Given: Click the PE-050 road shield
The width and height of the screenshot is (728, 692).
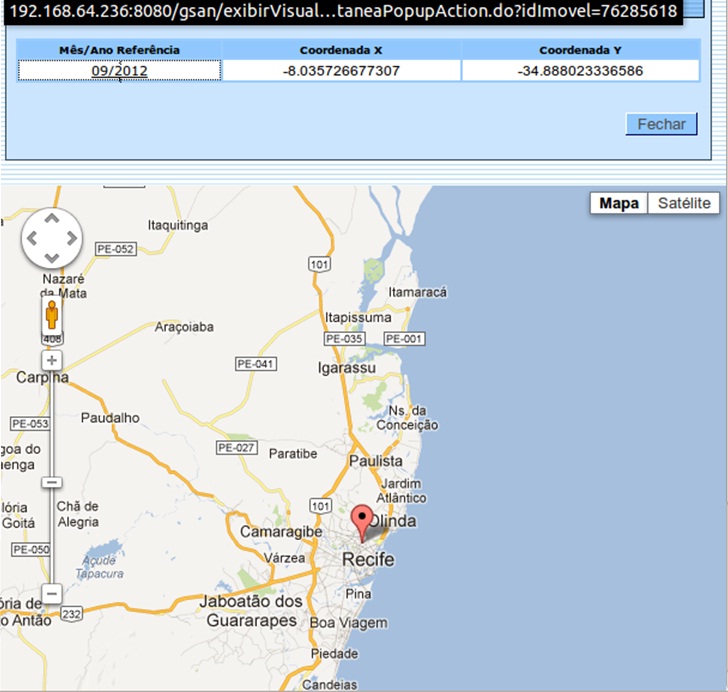Looking at the screenshot, I should pos(31,549).
